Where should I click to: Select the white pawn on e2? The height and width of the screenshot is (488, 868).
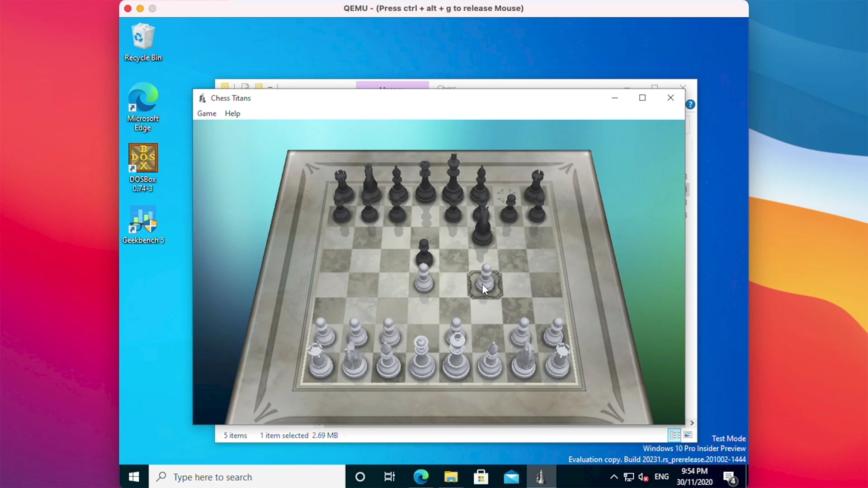[x=456, y=328]
